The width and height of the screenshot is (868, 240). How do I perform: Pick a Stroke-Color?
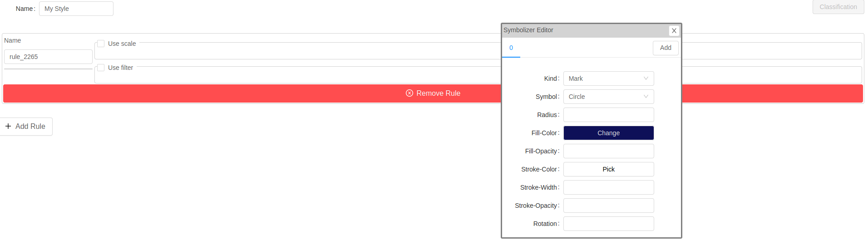pyautogui.click(x=608, y=169)
